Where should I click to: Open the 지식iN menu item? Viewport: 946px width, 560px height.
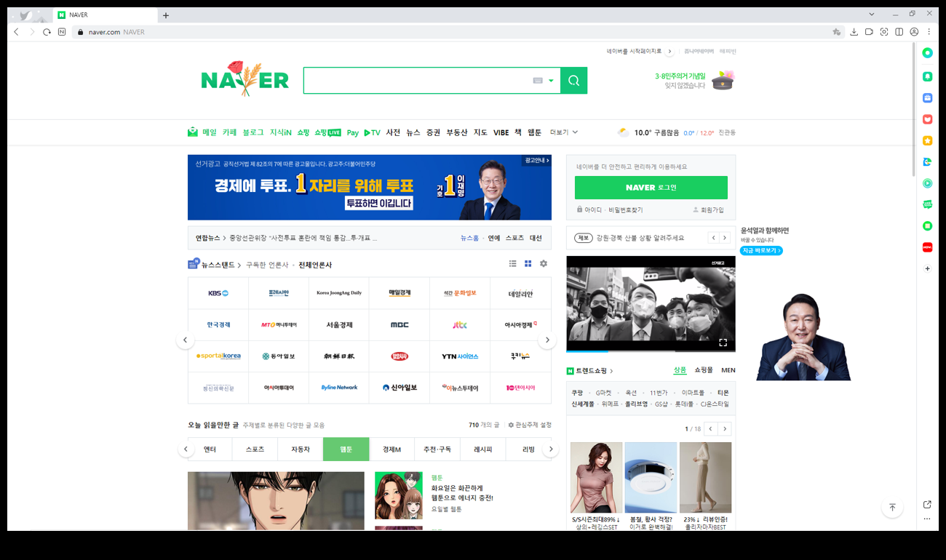point(280,132)
